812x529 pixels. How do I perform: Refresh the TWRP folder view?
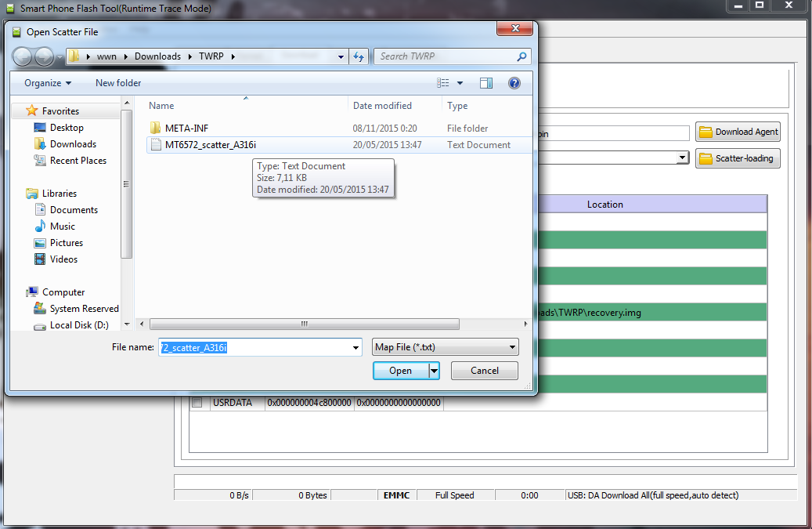click(359, 56)
